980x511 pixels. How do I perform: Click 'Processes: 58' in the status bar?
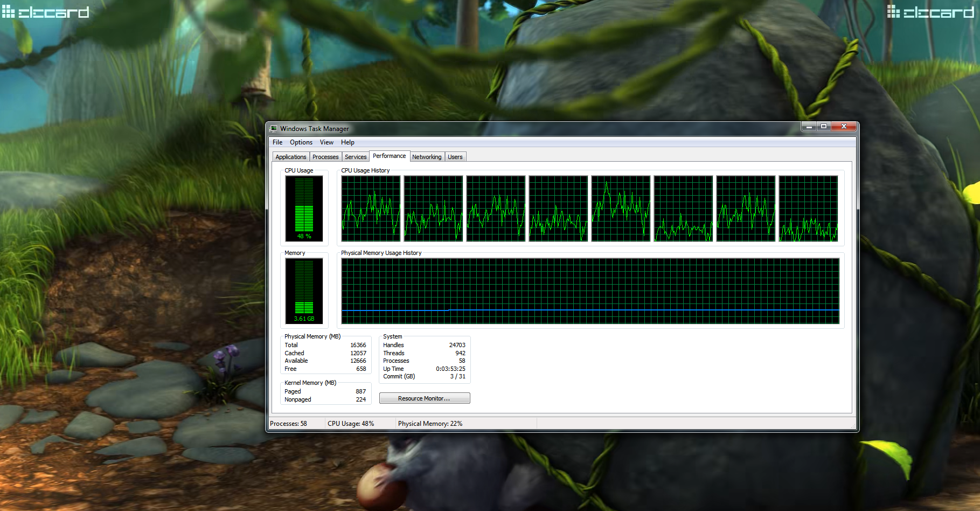pyautogui.click(x=288, y=424)
